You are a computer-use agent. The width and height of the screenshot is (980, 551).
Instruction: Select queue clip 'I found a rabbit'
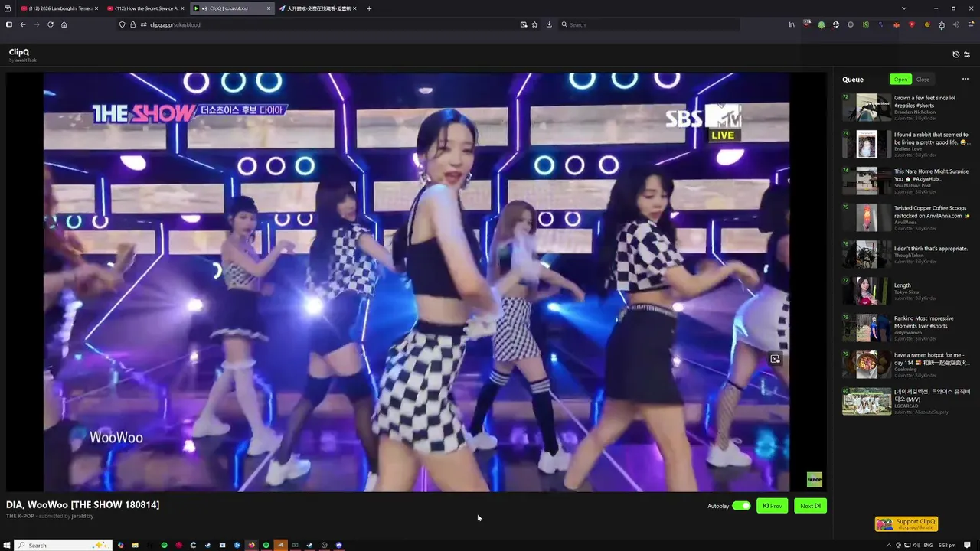[906, 145]
